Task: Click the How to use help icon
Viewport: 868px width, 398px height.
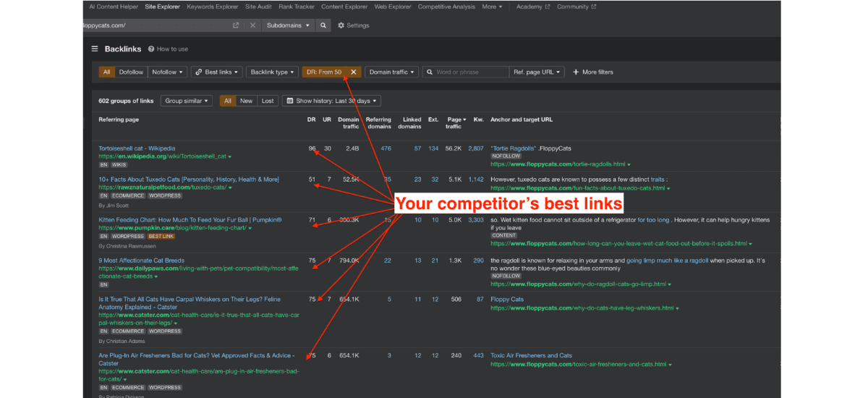Action: point(151,49)
